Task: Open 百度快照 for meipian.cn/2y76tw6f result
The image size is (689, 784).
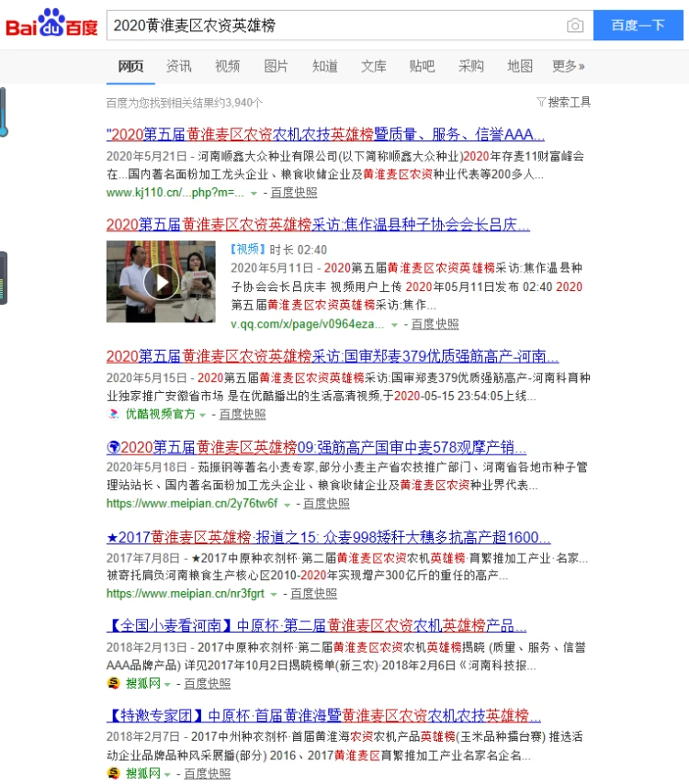Action: pos(326,503)
